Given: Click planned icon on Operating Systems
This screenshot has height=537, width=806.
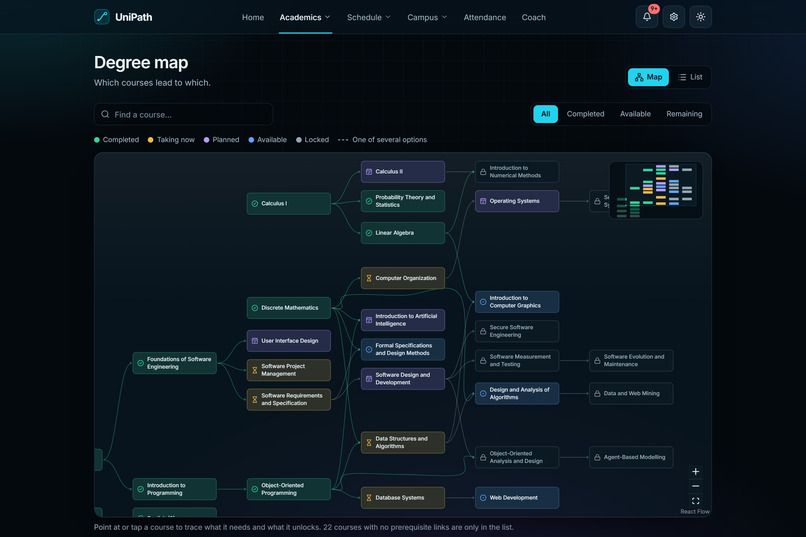Looking at the screenshot, I should tap(483, 201).
